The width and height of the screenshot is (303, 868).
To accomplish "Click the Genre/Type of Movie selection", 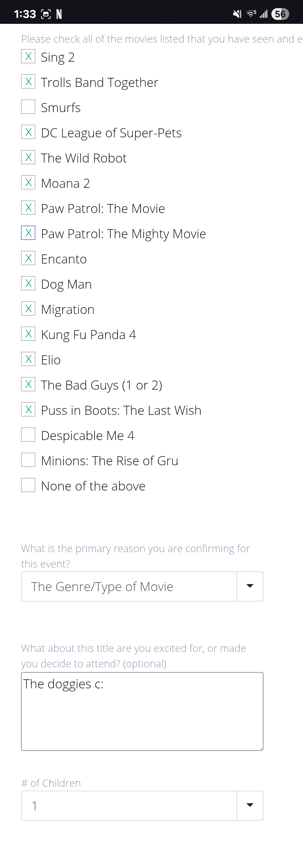I will (x=129, y=586).
